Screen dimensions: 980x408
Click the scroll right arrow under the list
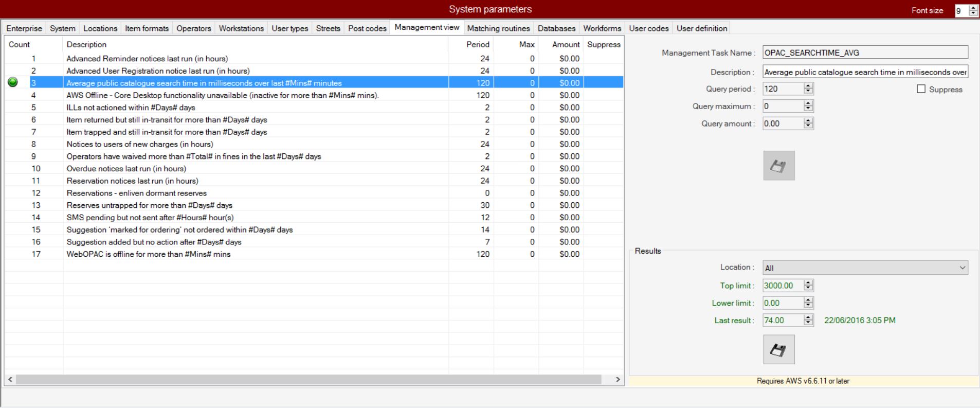click(618, 379)
